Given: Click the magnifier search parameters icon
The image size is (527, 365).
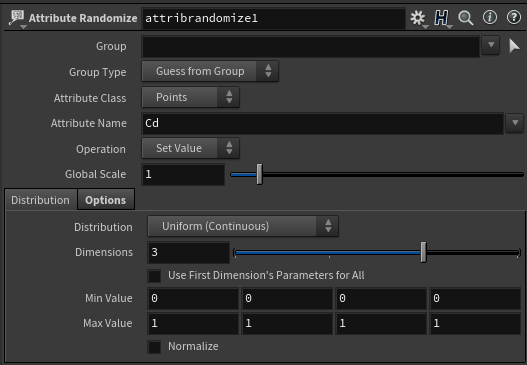Looking at the screenshot, I should point(466,18).
